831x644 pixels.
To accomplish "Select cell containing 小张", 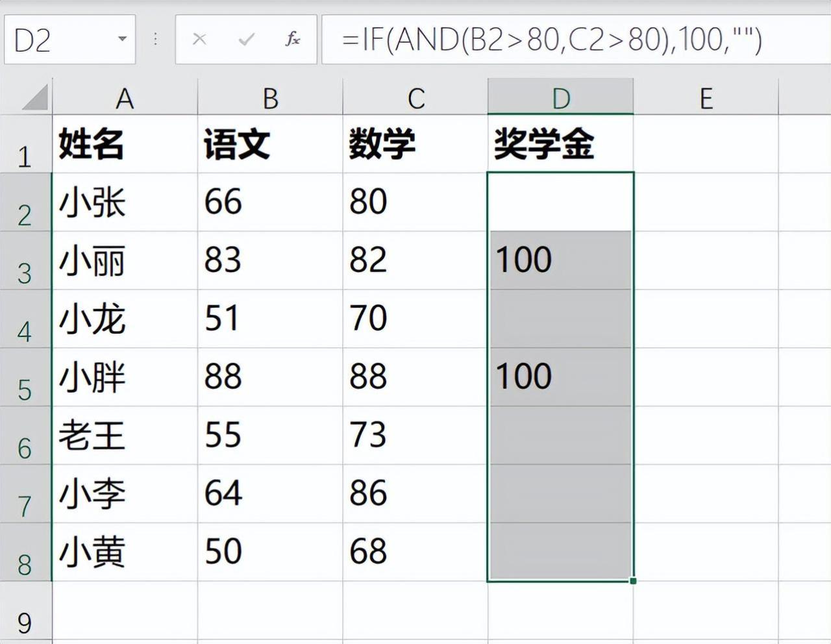I will tap(125, 202).
